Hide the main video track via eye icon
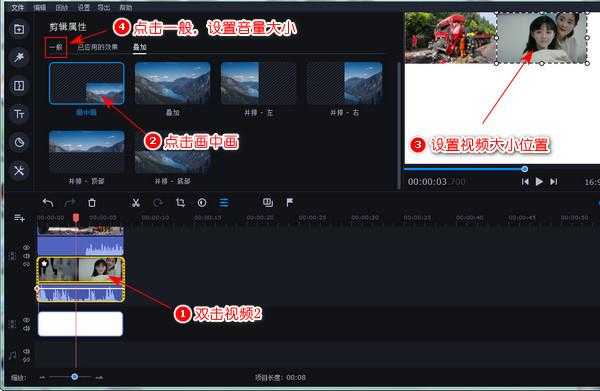Image resolution: width=600 pixels, height=391 pixels. tap(26, 320)
